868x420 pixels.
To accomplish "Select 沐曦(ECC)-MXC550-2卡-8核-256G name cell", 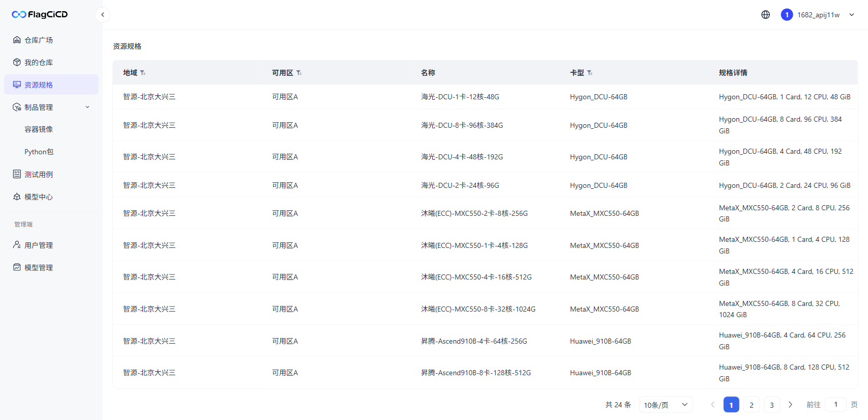I will point(474,213).
